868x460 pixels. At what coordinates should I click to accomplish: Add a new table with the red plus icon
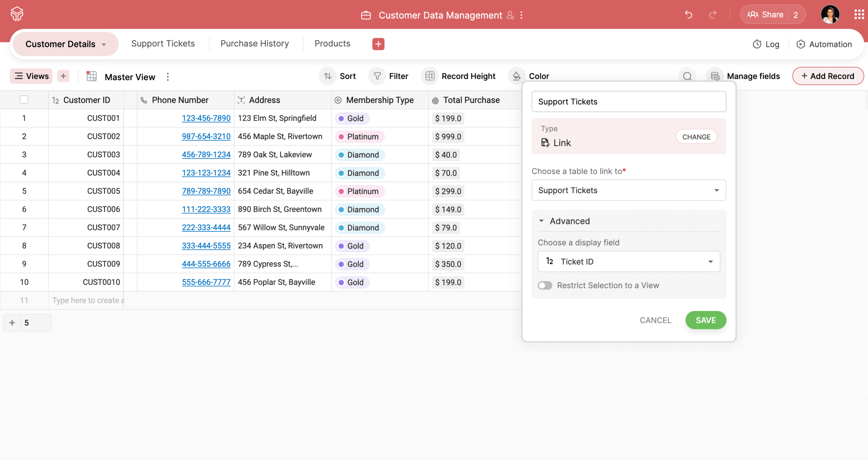(x=378, y=44)
